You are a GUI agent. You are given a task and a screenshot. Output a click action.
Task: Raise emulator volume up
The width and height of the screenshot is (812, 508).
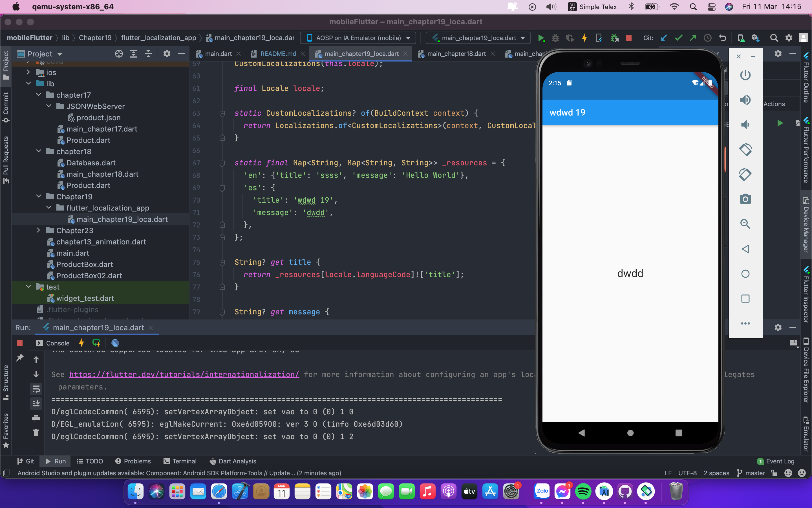click(745, 100)
